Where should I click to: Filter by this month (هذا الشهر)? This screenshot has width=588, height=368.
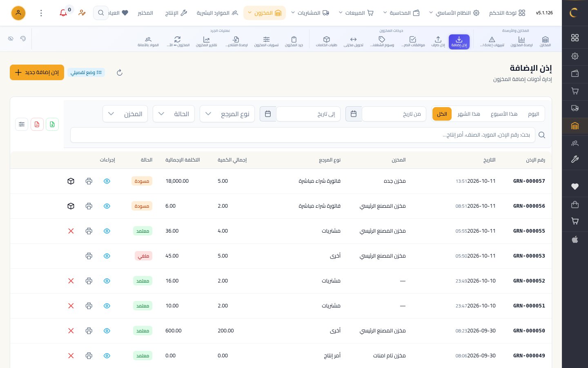click(469, 114)
